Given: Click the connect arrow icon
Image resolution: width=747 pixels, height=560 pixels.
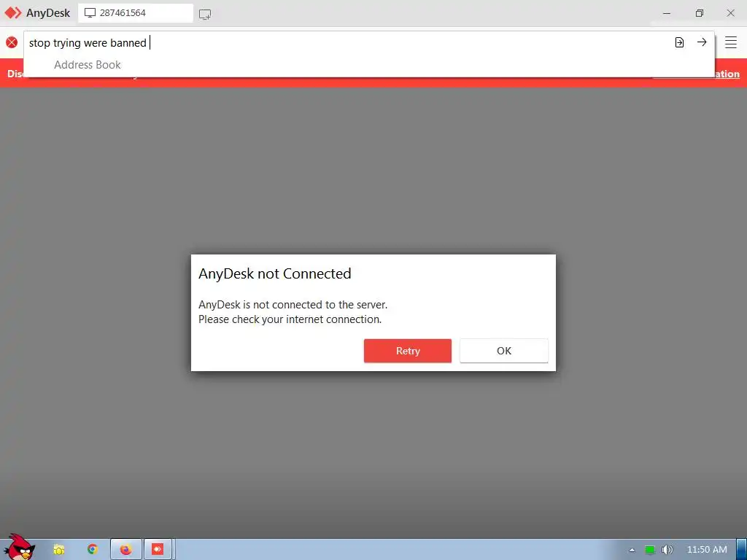Looking at the screenshot, I should (702, 42).
